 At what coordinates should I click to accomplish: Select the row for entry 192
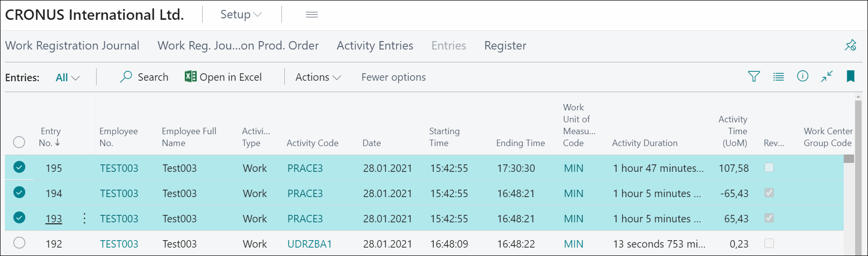click(x=19, y=243)
